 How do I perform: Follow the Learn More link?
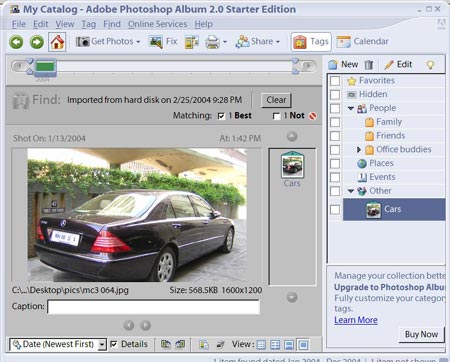(x=356, y=320)
